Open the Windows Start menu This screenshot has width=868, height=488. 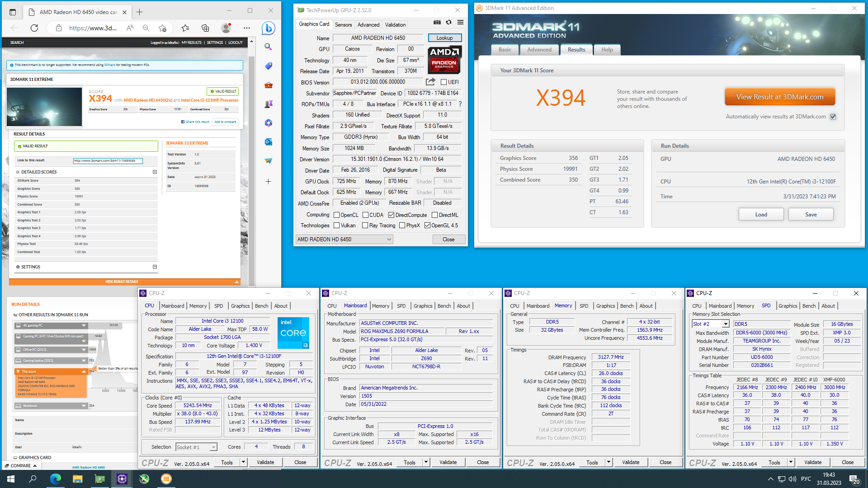(x=11, y=479)
